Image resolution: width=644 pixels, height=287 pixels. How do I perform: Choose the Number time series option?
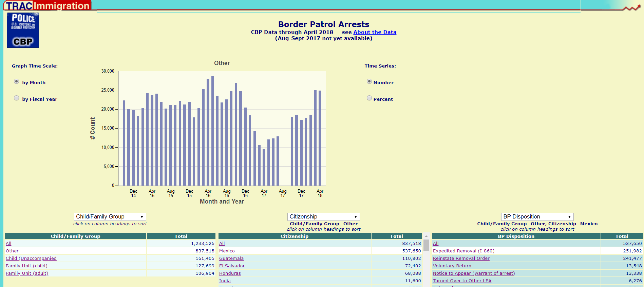(x=369, y=81)
